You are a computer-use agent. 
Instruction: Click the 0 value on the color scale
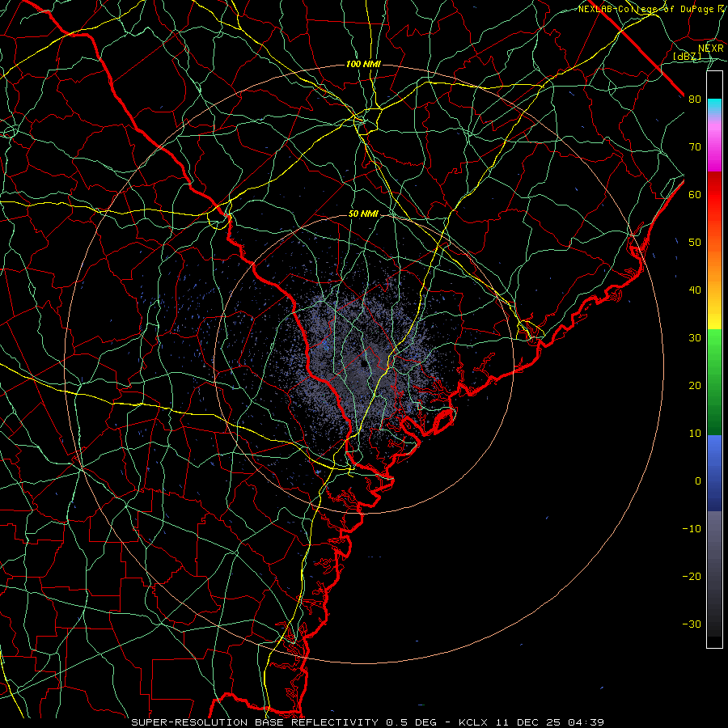coord(698,481)
